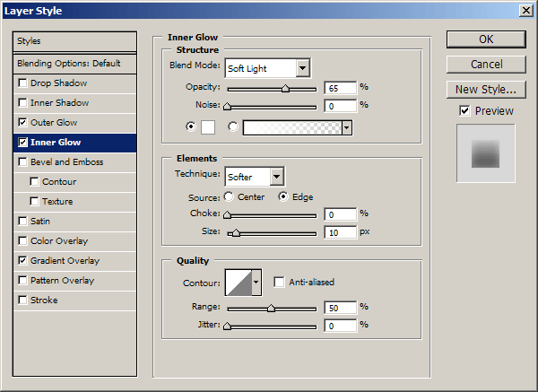Open the gradient picker dropdown arrow

346,127
